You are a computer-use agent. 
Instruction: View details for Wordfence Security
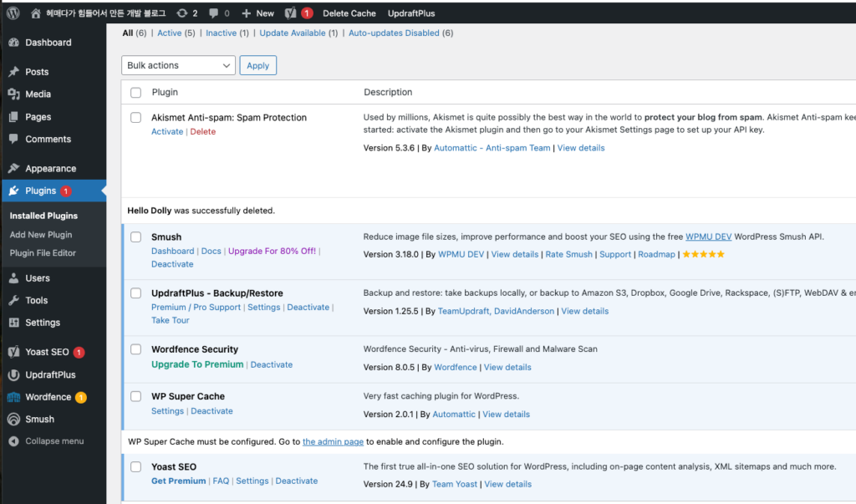coord(507,367)
